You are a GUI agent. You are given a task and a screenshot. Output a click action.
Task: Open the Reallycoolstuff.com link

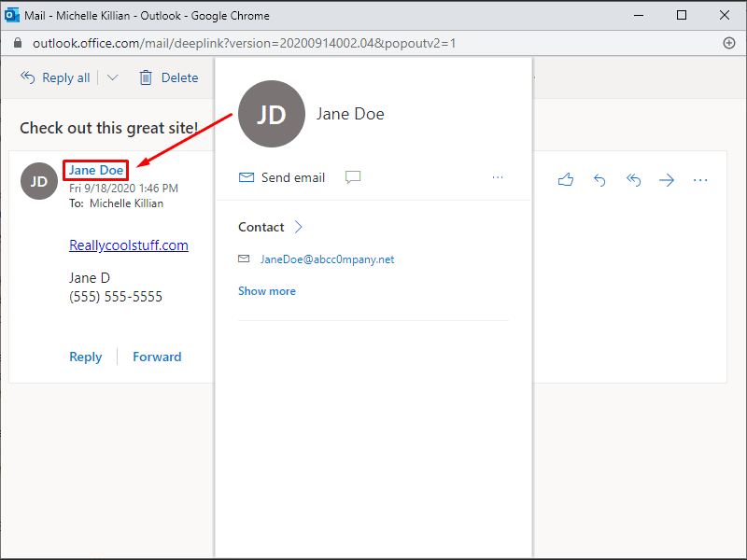128,245
